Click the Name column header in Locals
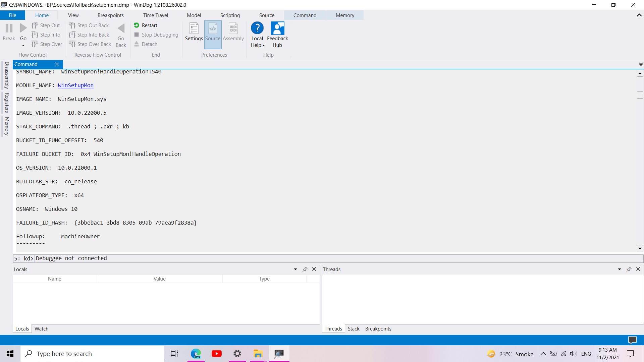The width and height of the screenshot is (644, 362). 55,279
